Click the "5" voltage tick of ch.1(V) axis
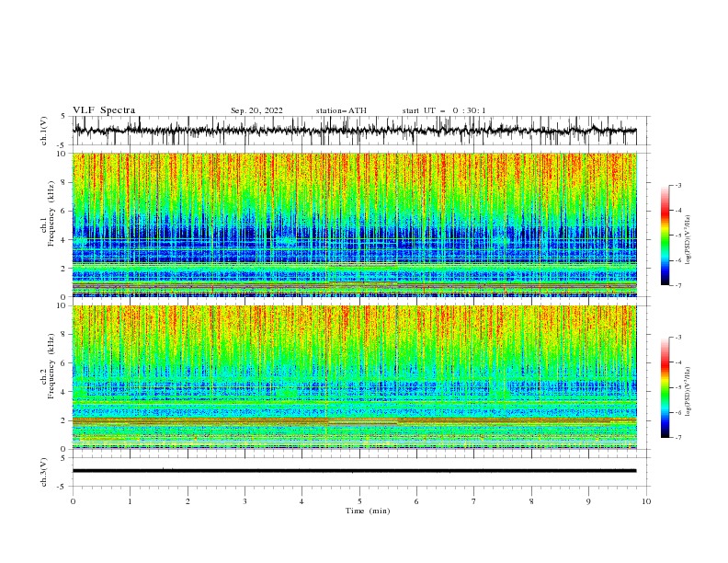Viewport: 728px width, 563px height. click(x=63, y=116)
